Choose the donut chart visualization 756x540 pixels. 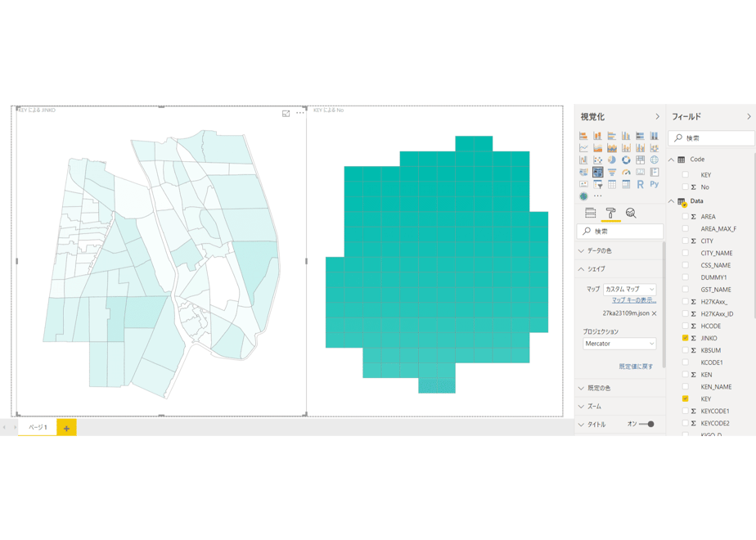(626, 160)
